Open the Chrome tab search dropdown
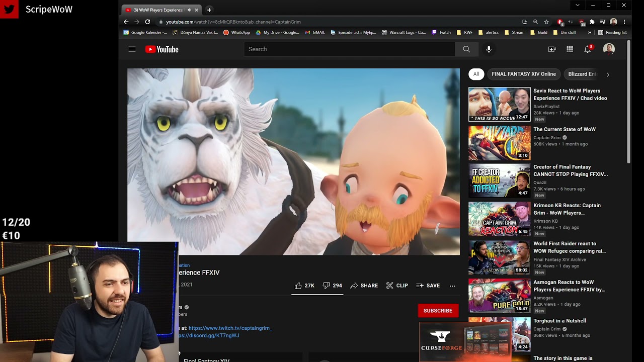This screenshot has height=362, width=644. pyautogui.click(x=577, y=5)
